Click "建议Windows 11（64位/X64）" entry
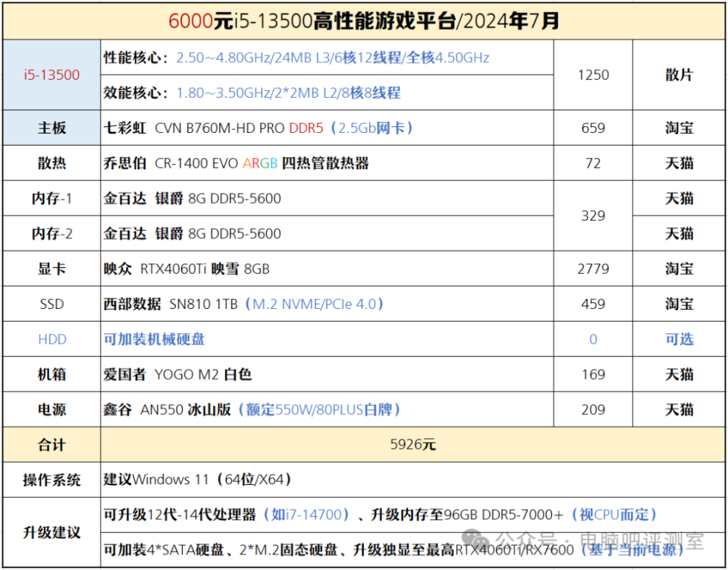The height and width of the screenshot is (570, 728). pyautogui.click(x=413, y=480)
